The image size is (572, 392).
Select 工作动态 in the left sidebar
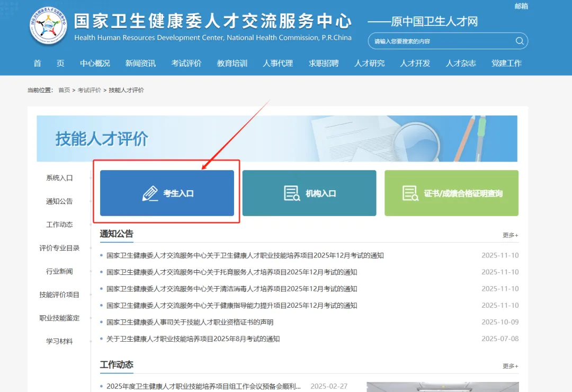point(59,225)
